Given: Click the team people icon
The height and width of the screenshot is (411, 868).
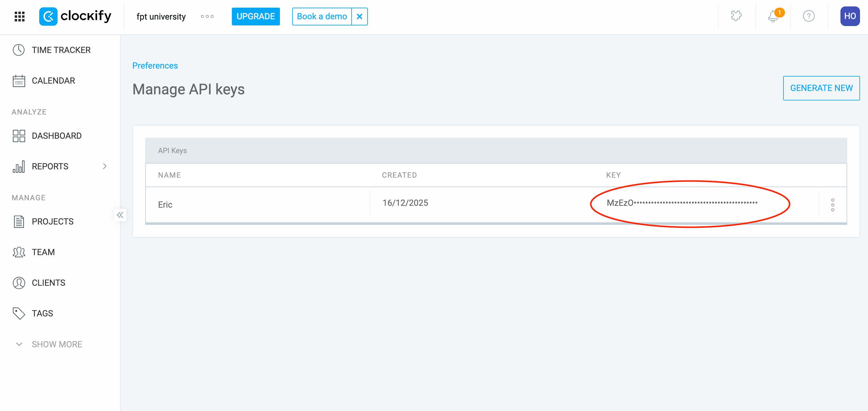Looking at the screenshot, I should (19, 252).
